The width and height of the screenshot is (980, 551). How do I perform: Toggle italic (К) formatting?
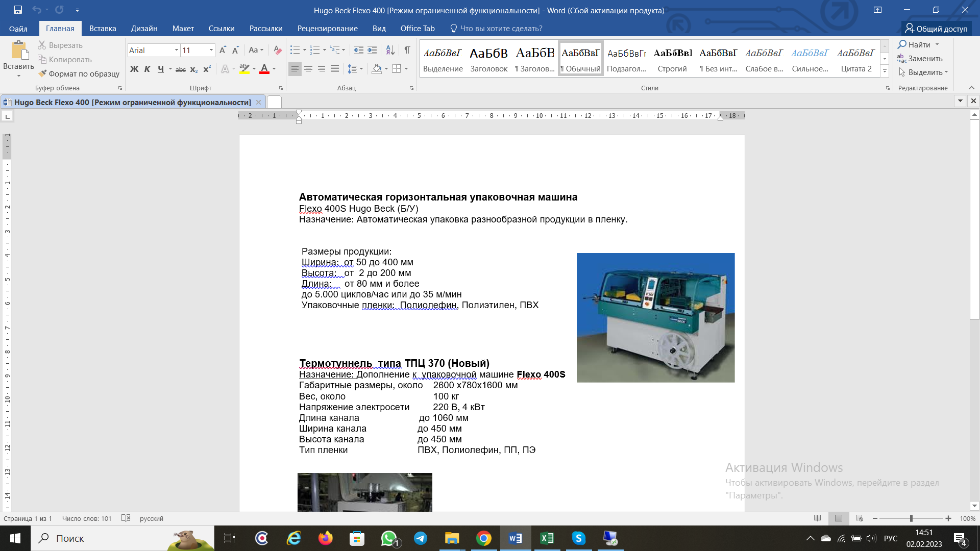pyautogui.click(x=148, y=69)
